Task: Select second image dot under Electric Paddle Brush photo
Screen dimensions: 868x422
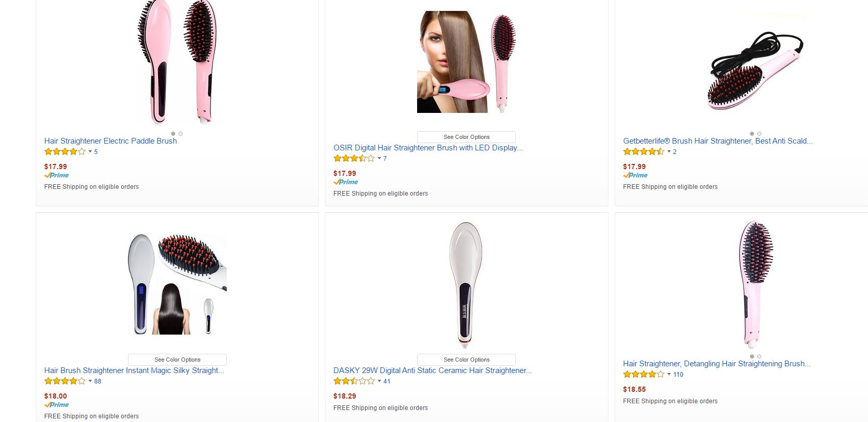Action: pyautogui.click(x=180, y=134)
